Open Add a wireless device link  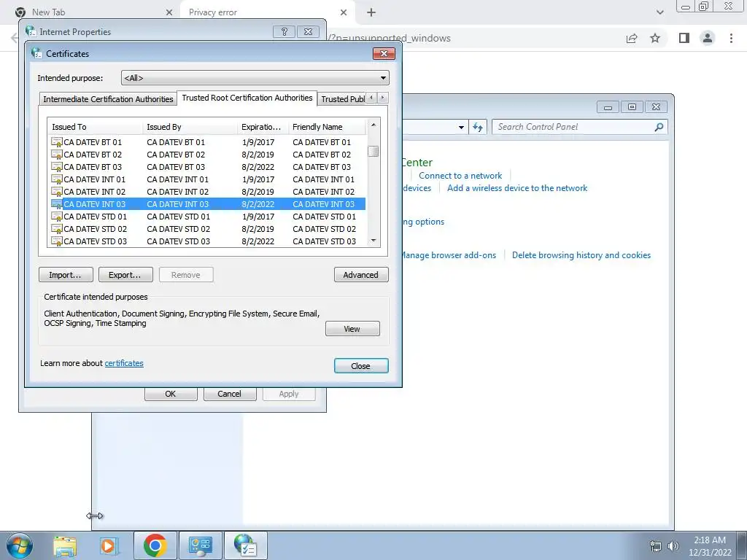point(517,188)
